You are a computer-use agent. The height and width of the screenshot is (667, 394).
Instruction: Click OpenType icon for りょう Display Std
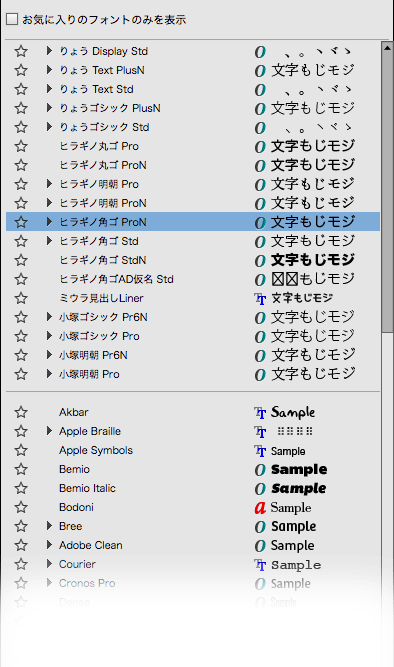260,52
